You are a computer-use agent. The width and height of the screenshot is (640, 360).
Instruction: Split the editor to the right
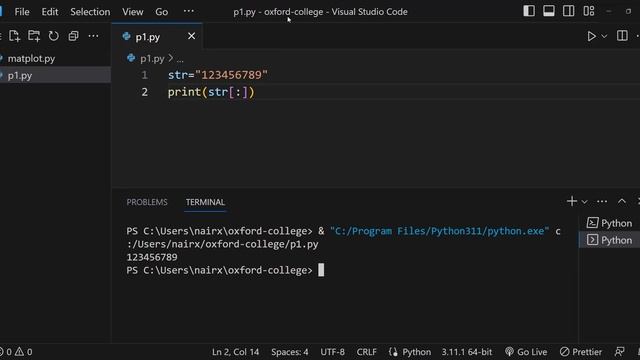click(622, 36)
